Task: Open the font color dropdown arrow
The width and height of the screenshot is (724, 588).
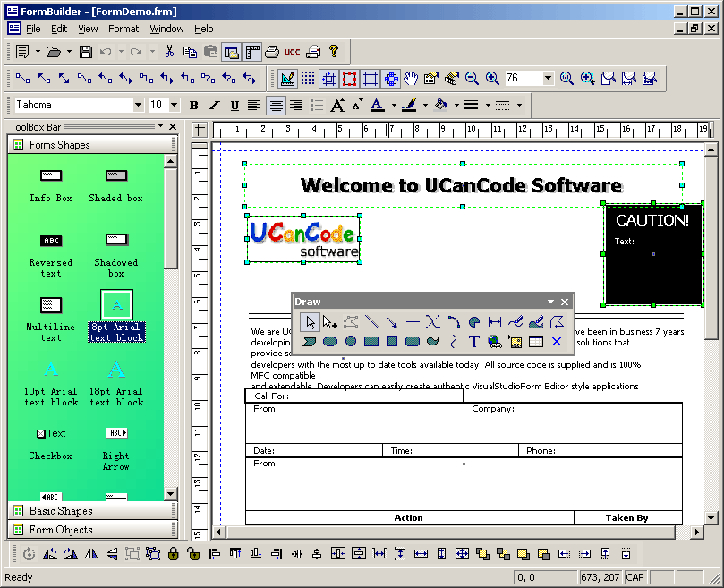Action: click(394, 106)
